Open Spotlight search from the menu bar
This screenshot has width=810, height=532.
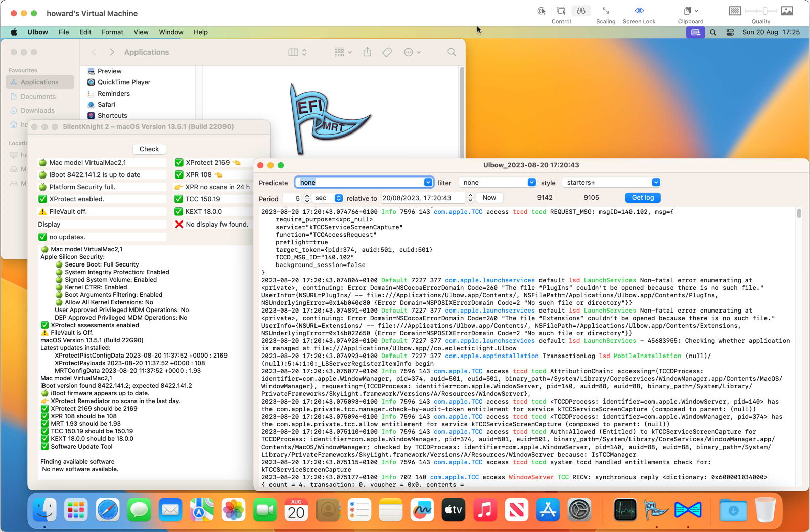coord(713,32)
